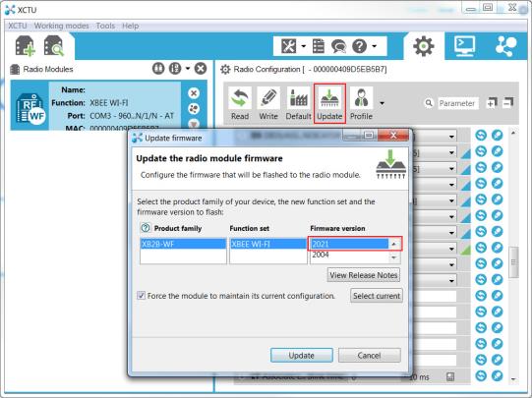Image resolution: width=532 pixels, height=398 pixels.
Task: Open dropdown in second configuration row
Action: pyautogui.click(x=451, y=152)
